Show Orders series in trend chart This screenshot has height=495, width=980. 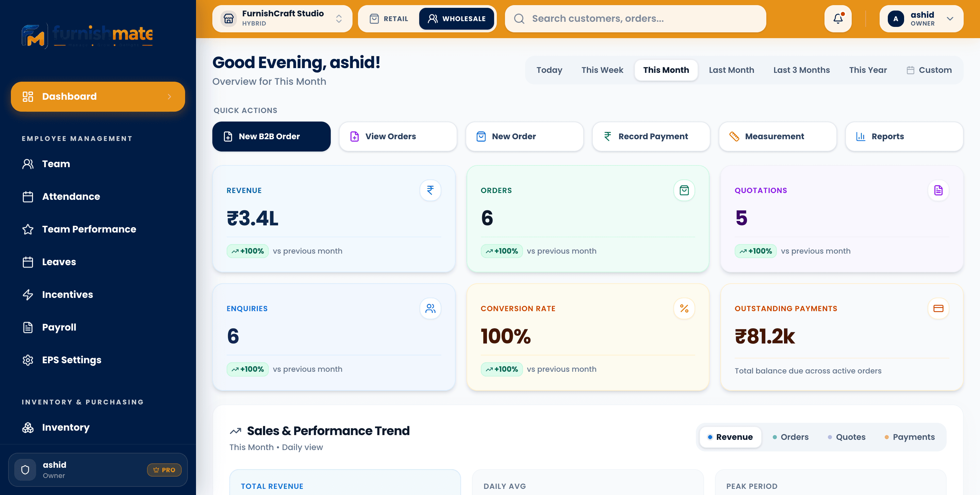(x=790, y=437)
